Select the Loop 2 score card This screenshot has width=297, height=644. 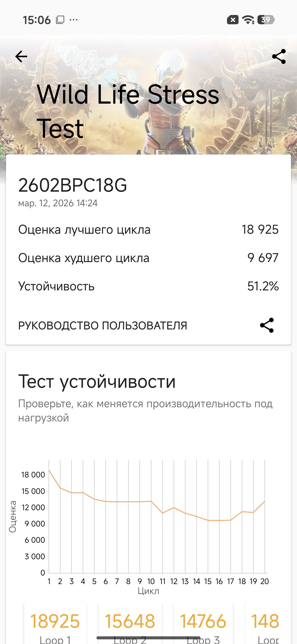click(130, 622)
